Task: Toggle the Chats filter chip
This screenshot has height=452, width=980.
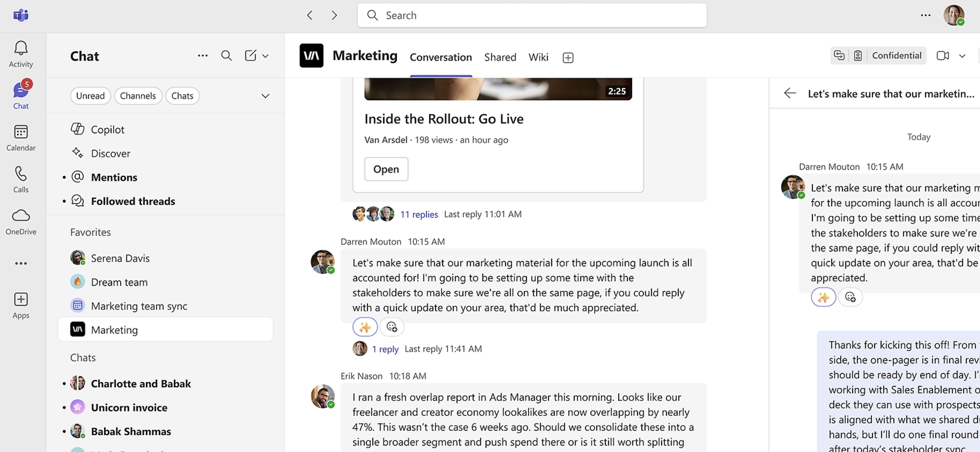Action: point(182,96)
